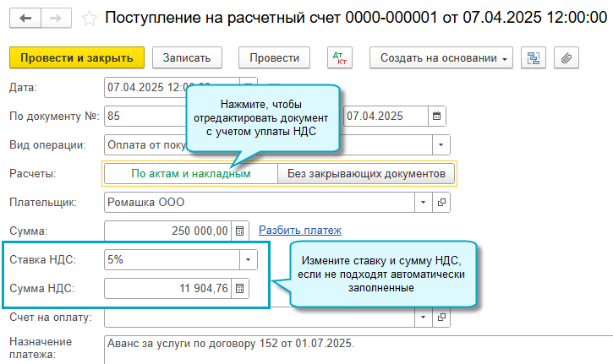Expand the Вид операции dropdown
Screen dimensions: 613x364
[x=441, y=145]
